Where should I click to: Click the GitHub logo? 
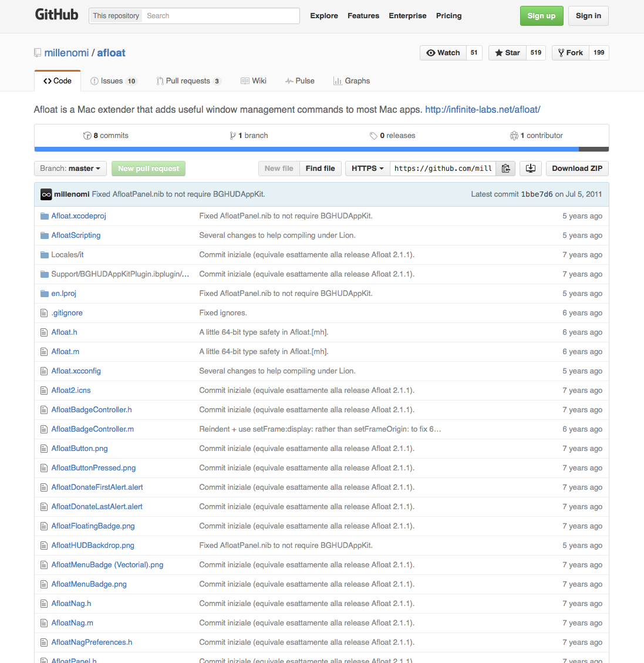(x=56, y=15)
